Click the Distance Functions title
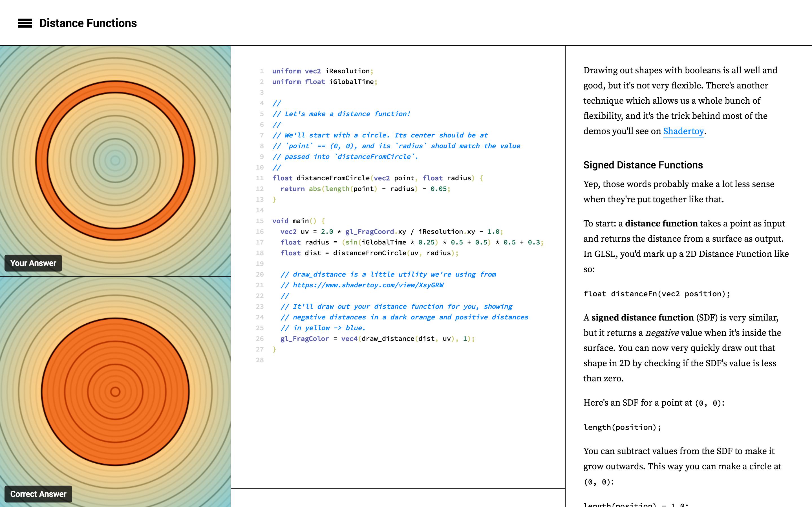 [88, 23]
